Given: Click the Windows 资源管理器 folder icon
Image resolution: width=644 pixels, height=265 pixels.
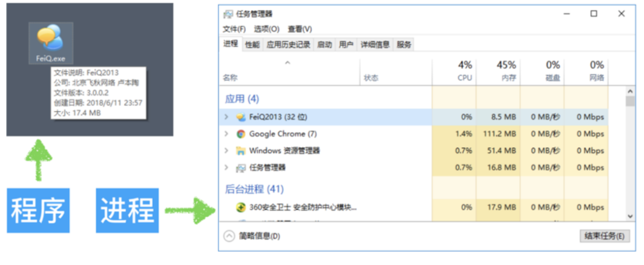Looking at the screenshot, I should (241, 151).
